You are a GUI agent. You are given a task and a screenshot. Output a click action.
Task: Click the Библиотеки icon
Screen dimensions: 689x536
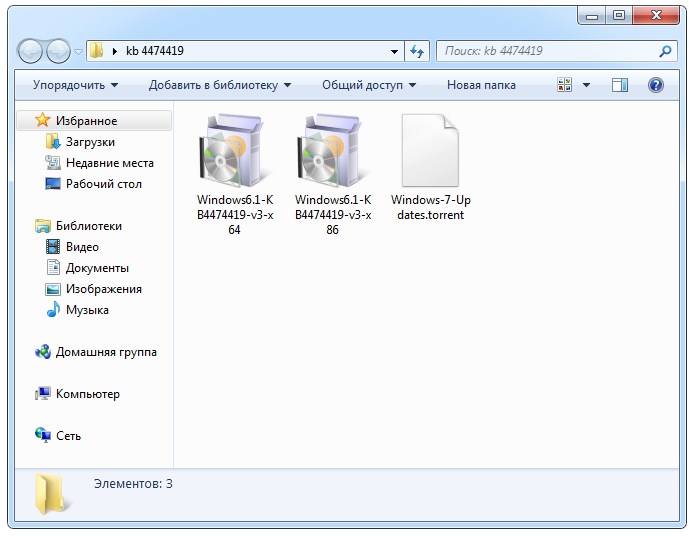(43, 226)
